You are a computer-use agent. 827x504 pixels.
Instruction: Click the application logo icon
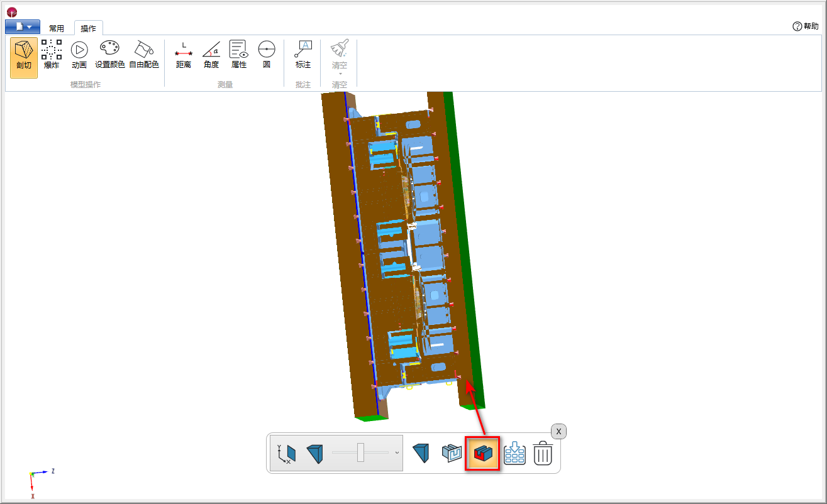point(11,12)
